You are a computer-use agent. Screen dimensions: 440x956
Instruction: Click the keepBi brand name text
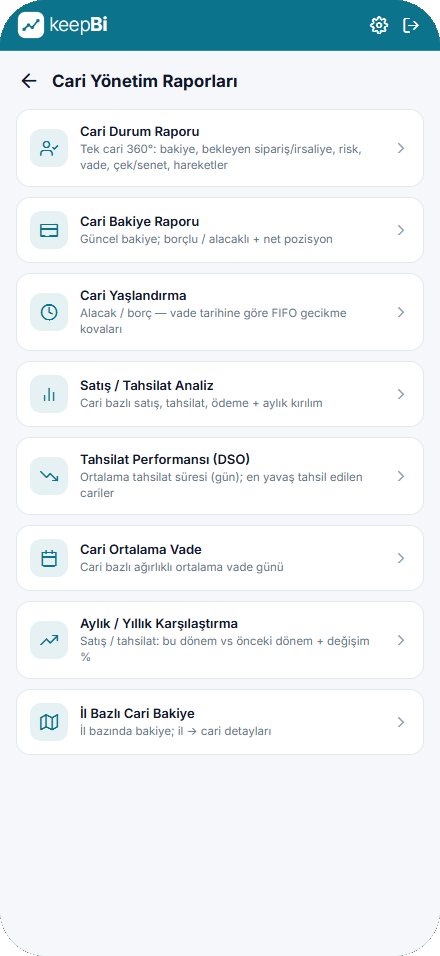(79, 25)
